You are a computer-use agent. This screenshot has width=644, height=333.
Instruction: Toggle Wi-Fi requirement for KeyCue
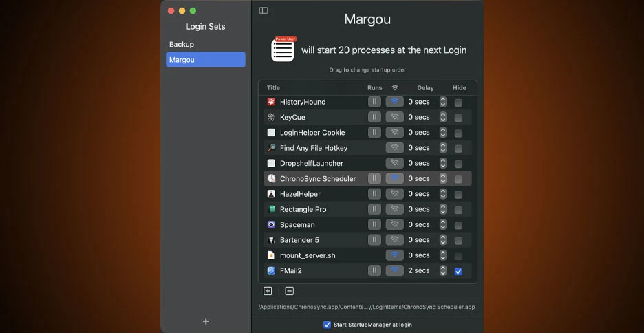[395, 117]
